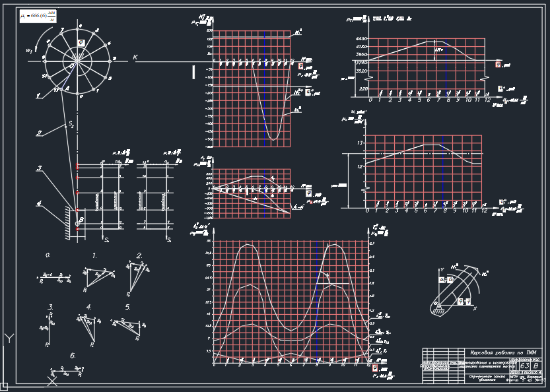The width and height of the screenshot is (550, 392).
Task: Click the X axis label on the cam sketch
Action: click(x=475, y=309)
